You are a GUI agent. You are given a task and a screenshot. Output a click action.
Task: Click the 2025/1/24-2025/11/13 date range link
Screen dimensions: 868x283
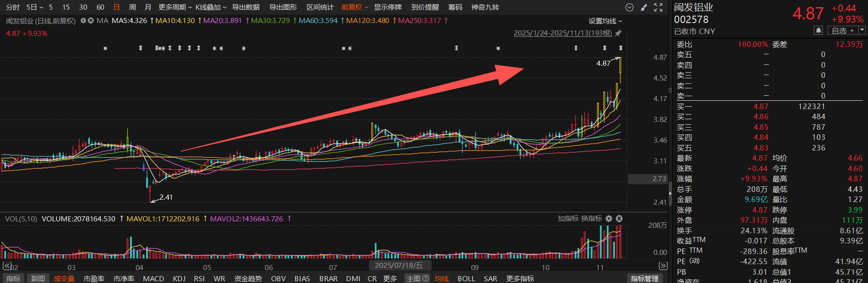pyautogui.click(x=562, y=33)
